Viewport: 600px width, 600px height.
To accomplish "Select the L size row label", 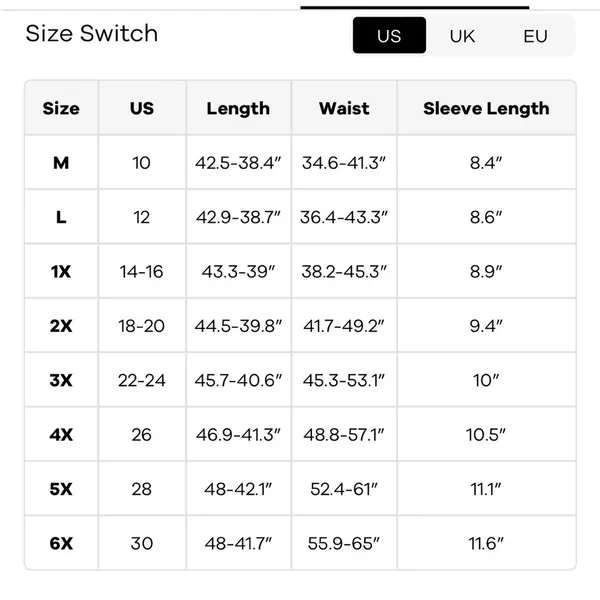I will point(61,217).
